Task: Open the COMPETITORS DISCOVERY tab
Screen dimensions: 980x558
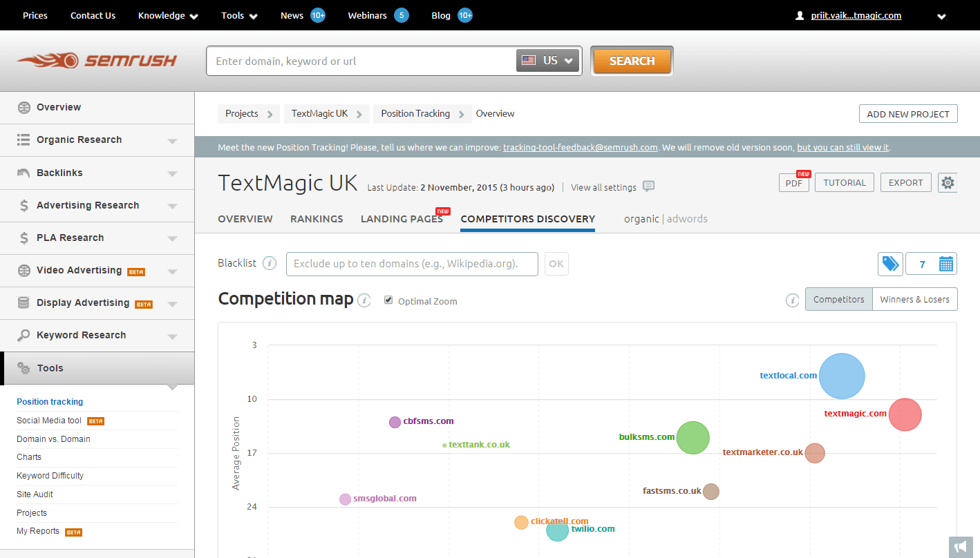Action: [528, 219]
